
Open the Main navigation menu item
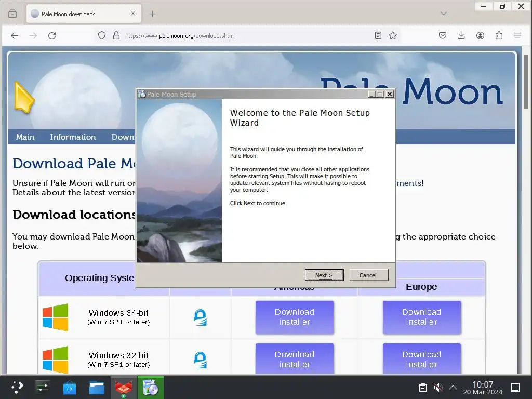pyautogui.click(x=25, y=137)
